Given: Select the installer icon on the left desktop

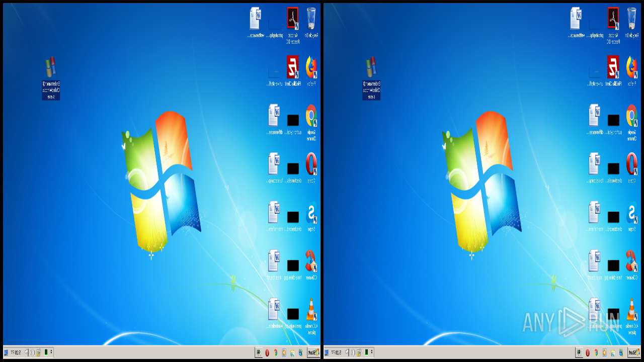Looking at the screenshot, I should (51, 78).
